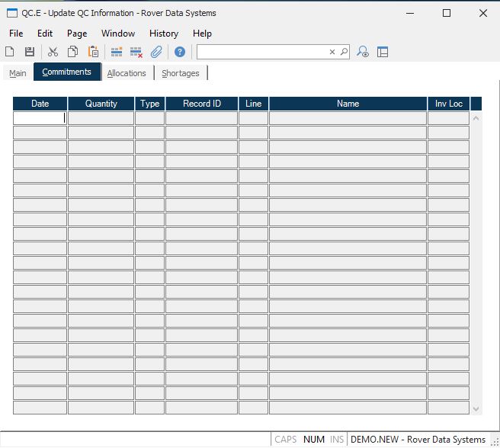This screenshot has width=500, height=448.
Task: Clear the toolbar search box with X
Action: 332,52
